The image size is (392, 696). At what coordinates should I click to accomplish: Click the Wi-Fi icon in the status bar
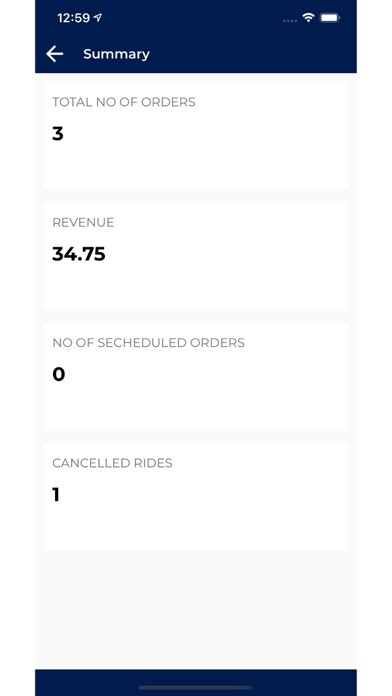point(308,18)
